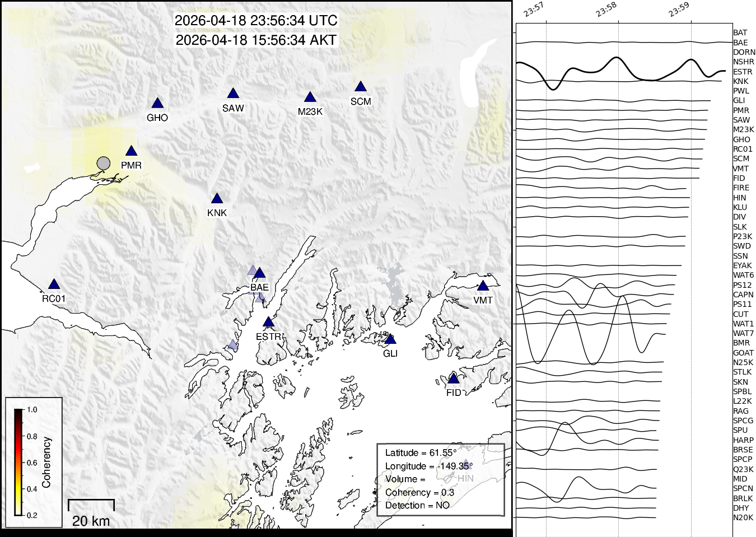This screenshot has height=537, width=756.
Task: Click the GHO station triangle on the map
Action: pyautogui.click(x=157, y=104)
